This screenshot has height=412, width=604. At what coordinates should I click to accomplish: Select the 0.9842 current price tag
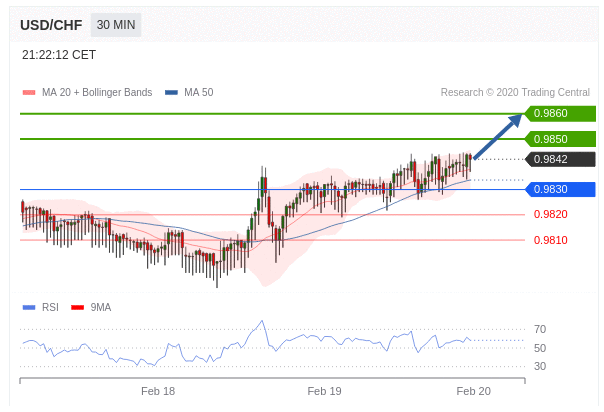click(560, 159)
